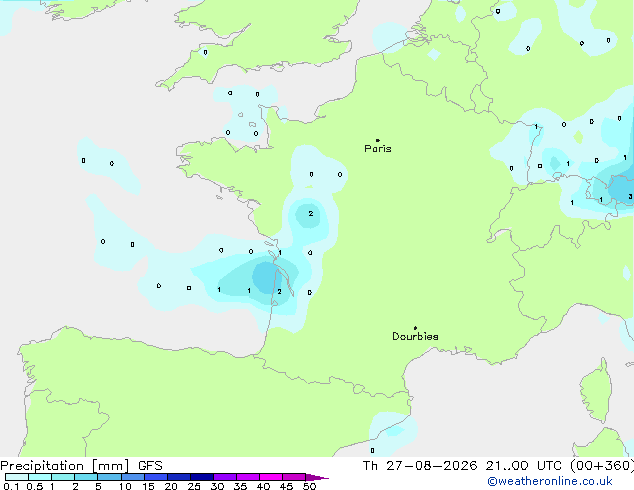Select the 40–45 mm magenta swatch
The width and height of the screenshot is (634, 490).
(x=271, y=477)
